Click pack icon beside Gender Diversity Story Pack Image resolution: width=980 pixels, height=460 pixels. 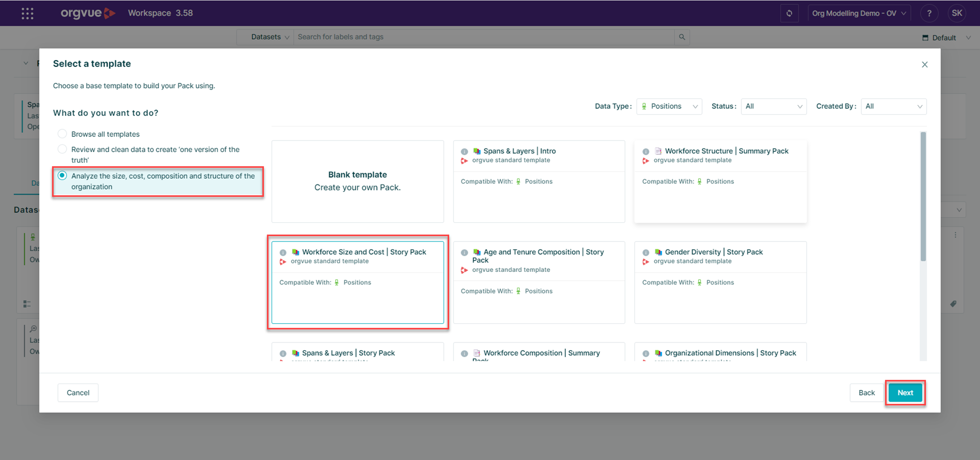click(658, 252)
